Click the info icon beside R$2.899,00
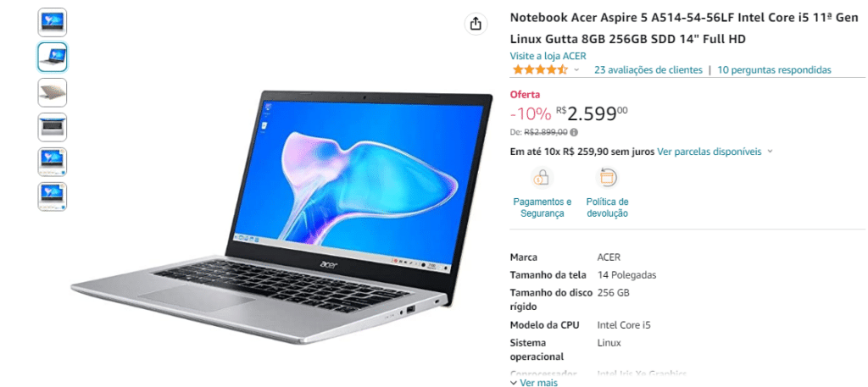This screenshot has width=868, height=387. [574, 132]
